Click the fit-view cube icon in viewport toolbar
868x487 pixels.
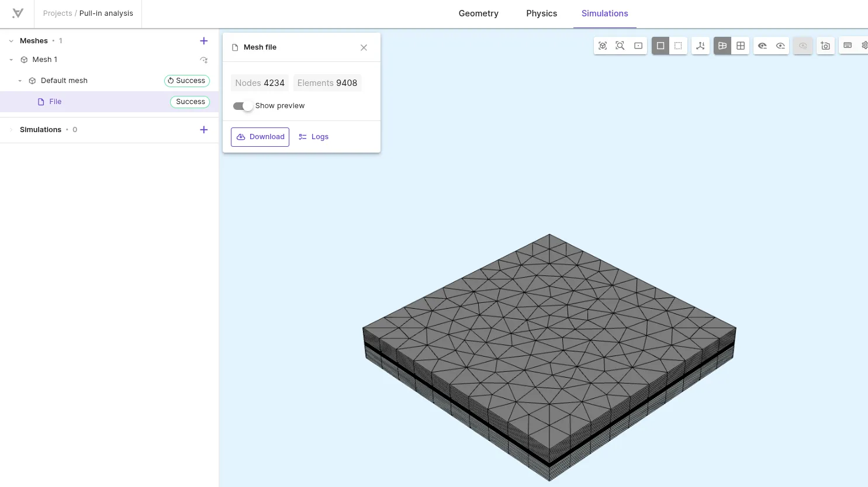coord(603,46)
